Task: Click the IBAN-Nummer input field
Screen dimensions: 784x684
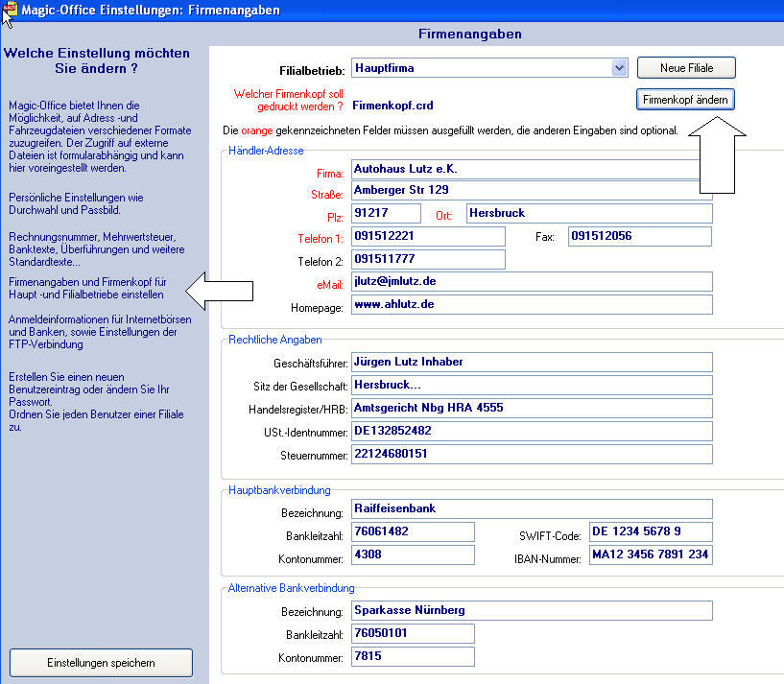Action: 651,554
